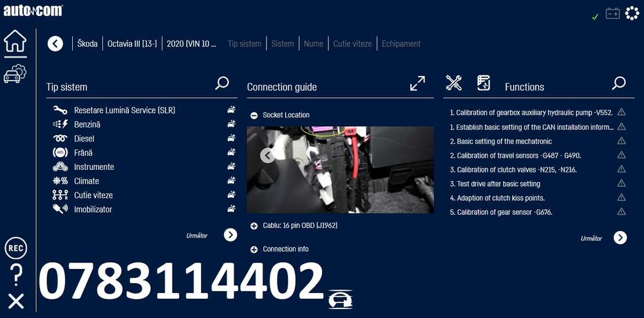644x318 pixels.
Task: Select 2020 (VIN 10 breadcrumb item
Action: tap(191, 44)
